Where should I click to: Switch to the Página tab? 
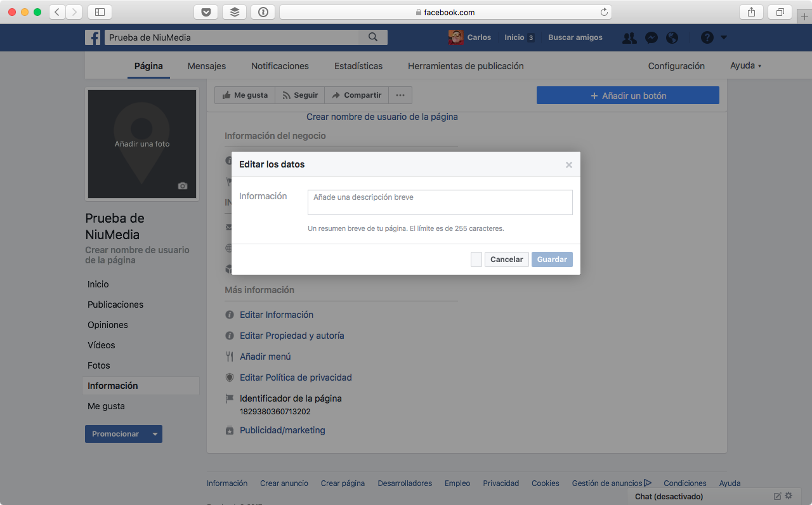pyautogui.click(x=148, y=66)
